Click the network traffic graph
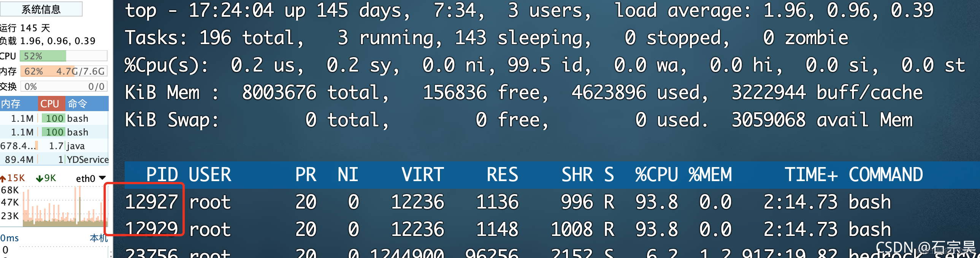Image resolution: width=980 pixels, height=258 pixels. (65, 206)
